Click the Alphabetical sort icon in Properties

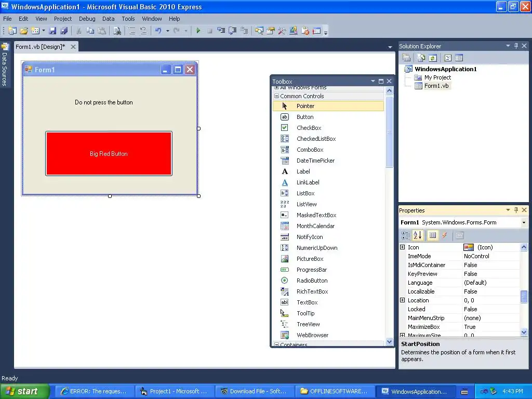[x=418, y=235]
